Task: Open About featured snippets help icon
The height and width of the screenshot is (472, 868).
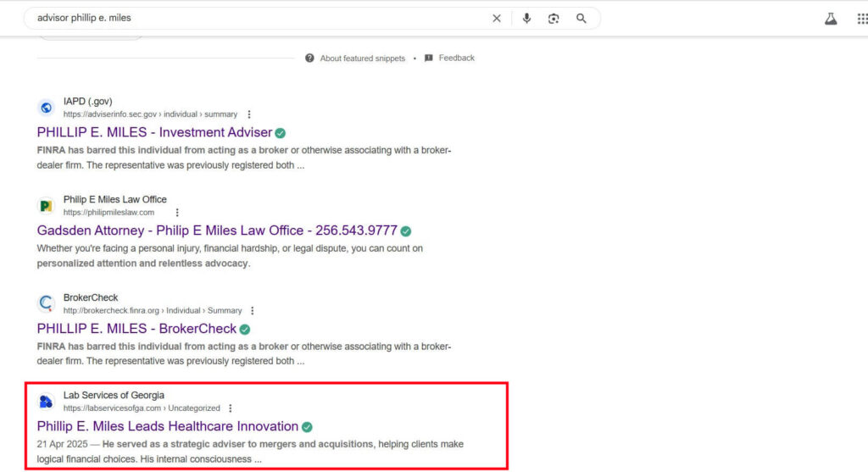Action: (309, 58)
